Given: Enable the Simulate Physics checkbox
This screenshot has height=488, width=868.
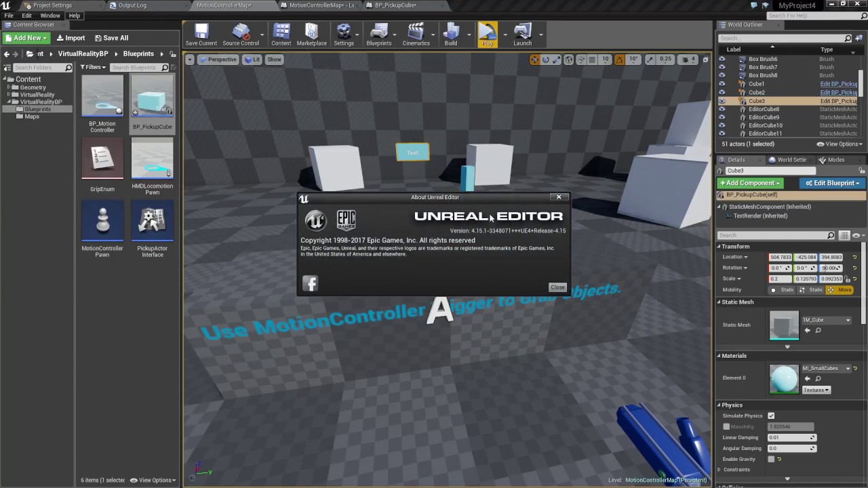Looking at the screenshot, I should (x=771, y=415).
